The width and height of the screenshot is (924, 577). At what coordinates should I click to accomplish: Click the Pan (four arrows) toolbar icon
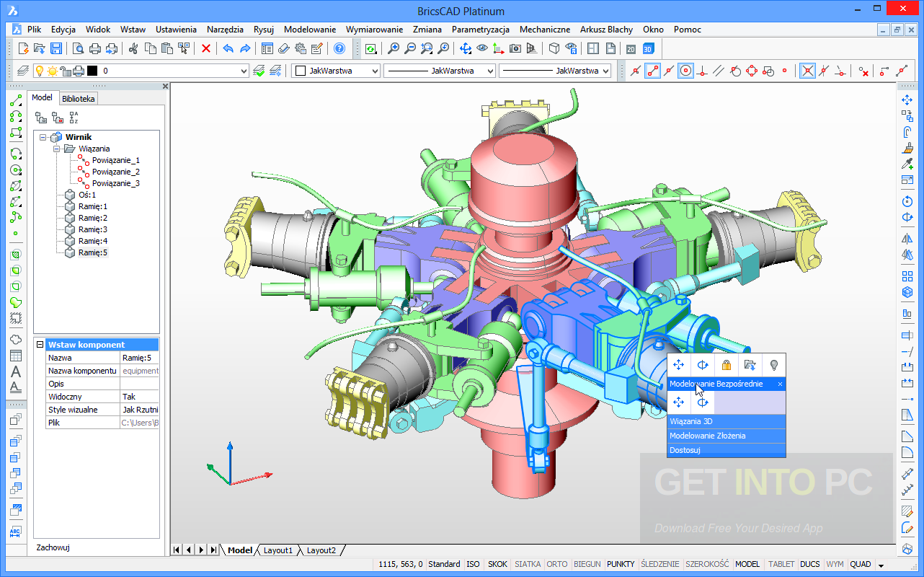pyautogui.click(x=466, y=48)
